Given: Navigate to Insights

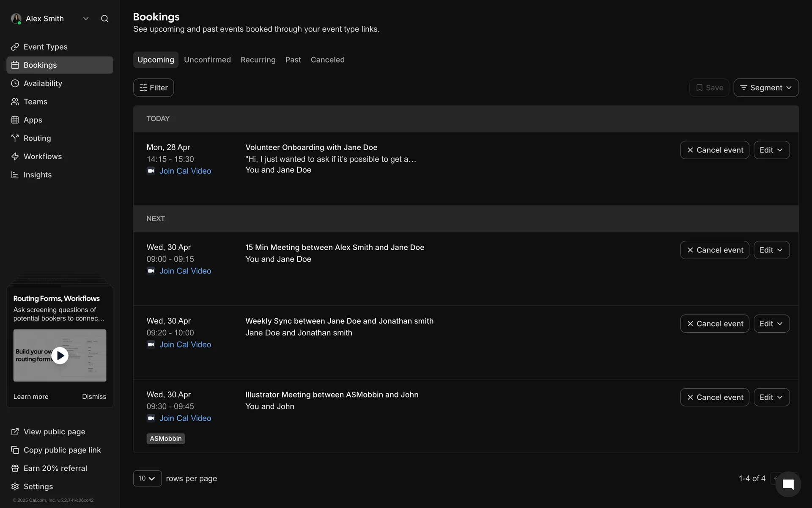Looking at the screenshot, I should pyautogui.click(x=37, y=175).
